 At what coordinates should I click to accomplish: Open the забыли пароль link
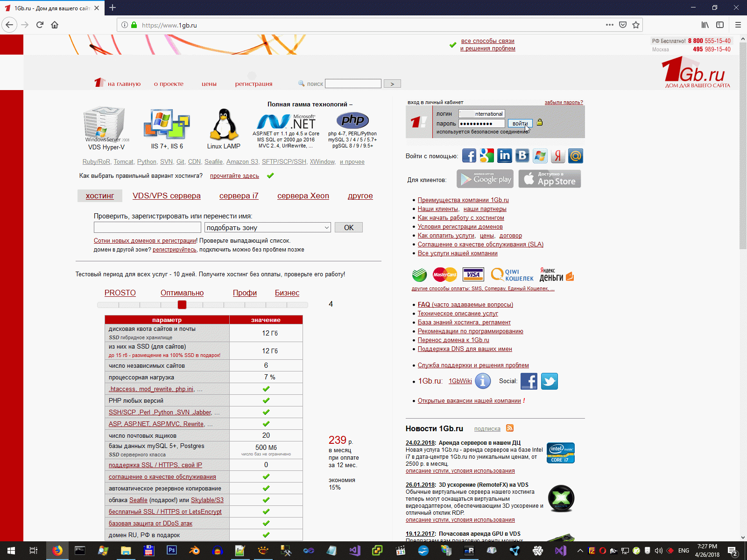[x=564, y=102]
